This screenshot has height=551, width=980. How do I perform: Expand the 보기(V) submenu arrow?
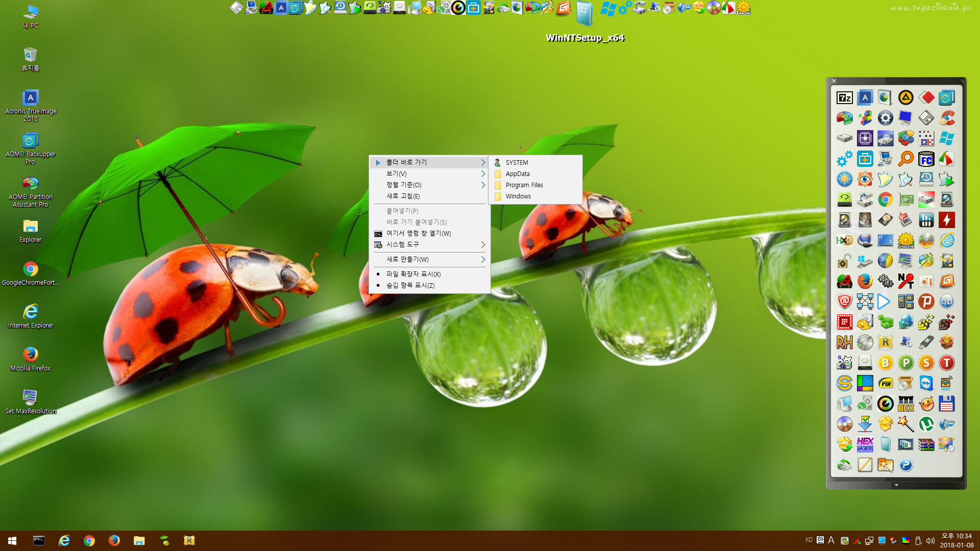483,173
